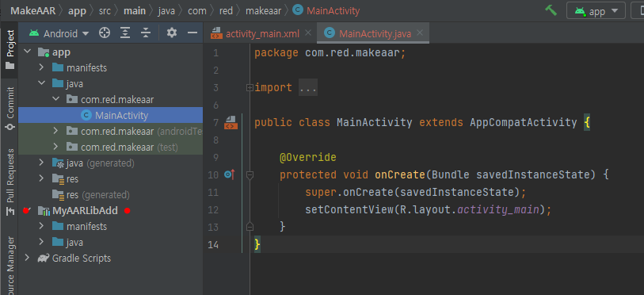The height and width of the screenshot is (295, 644).
Task: Switch to the activity_main.xml tab
Action: point(262,34)
